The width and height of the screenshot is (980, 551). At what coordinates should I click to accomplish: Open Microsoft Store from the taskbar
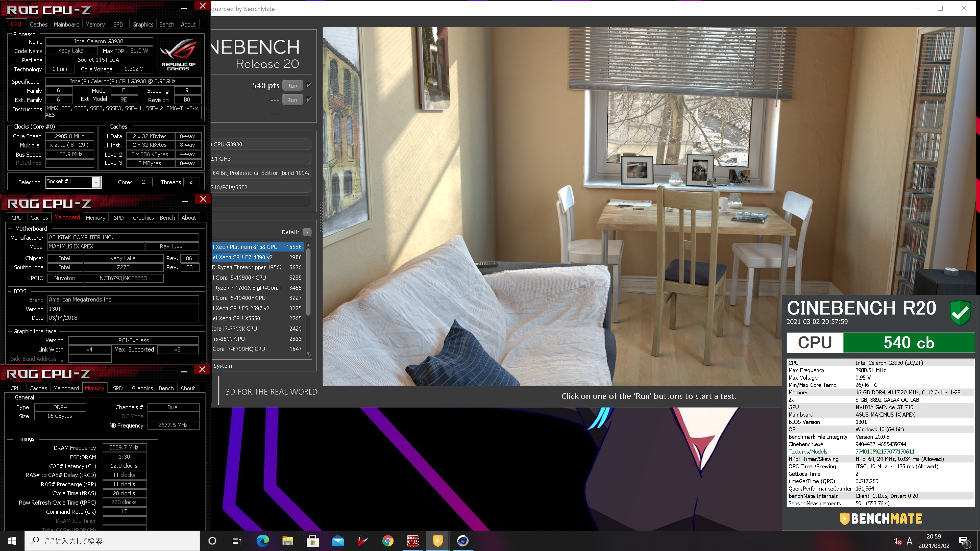pos(313,541)
